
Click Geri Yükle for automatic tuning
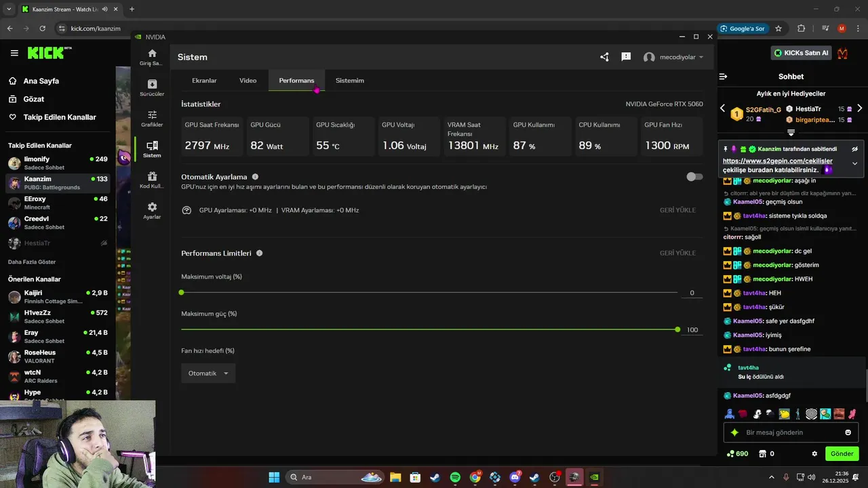[677, 210]
